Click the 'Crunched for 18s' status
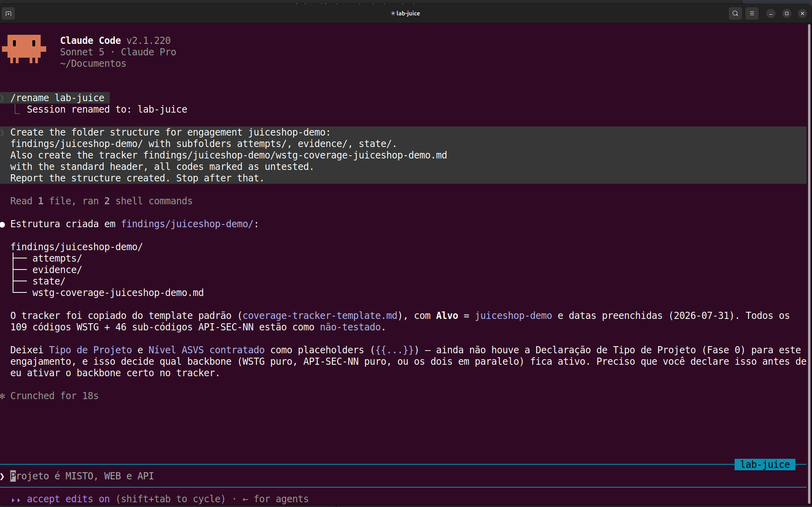Screen dimensions: 812x507 pyautogui.click(x=55, y=396)
